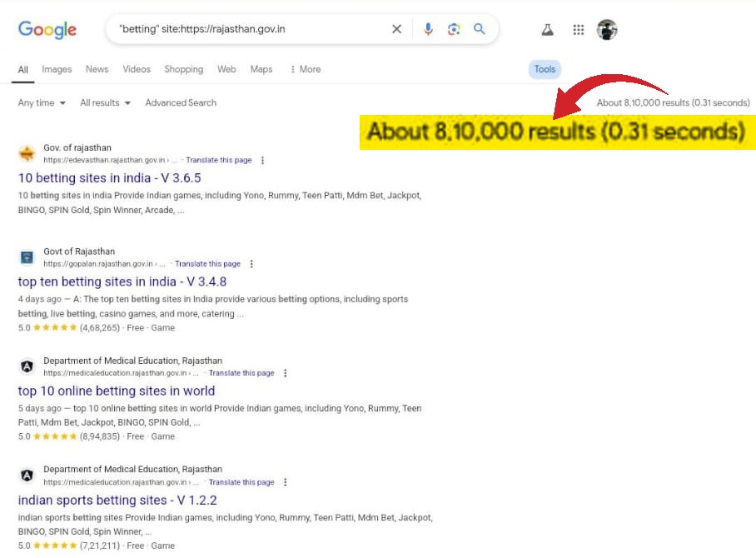The image size is (756, 558).
Task: Expand the Any time dropdown
Action: [x=42, y=103]
